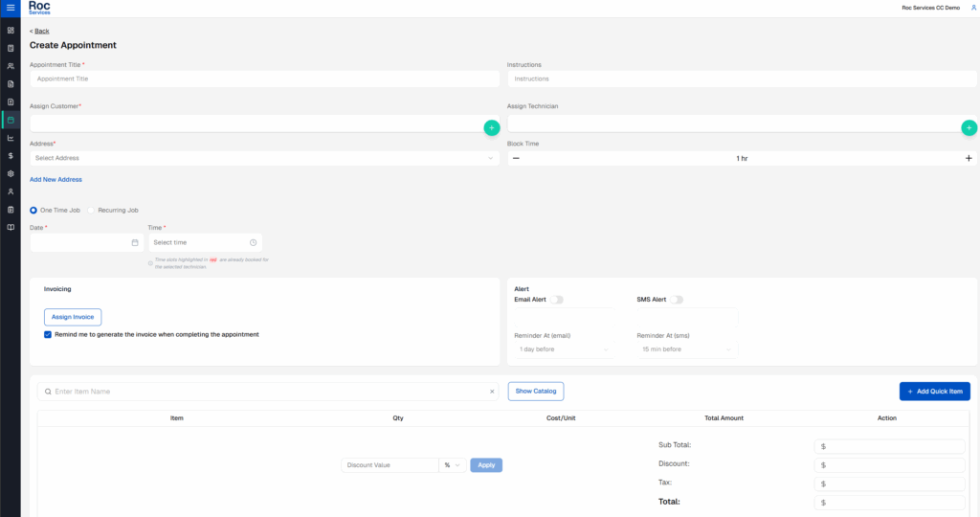
Task: Click the Discount Value field
Action: tap(390, 465)
